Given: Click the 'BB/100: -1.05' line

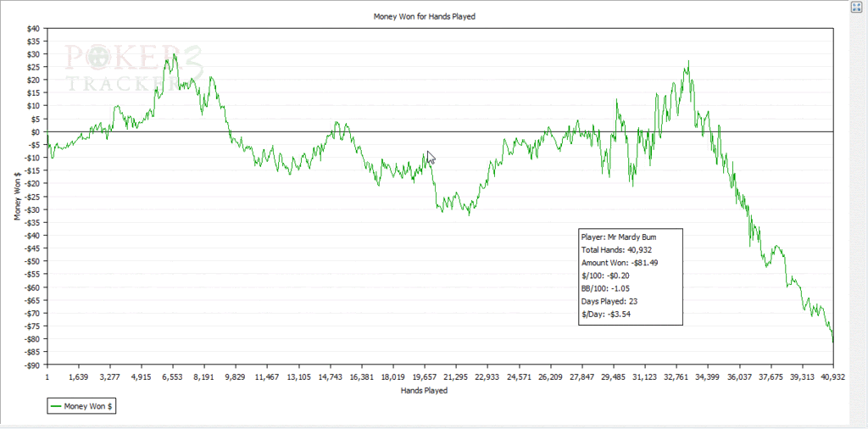Looking at the screenshot, I should [605, 288].
